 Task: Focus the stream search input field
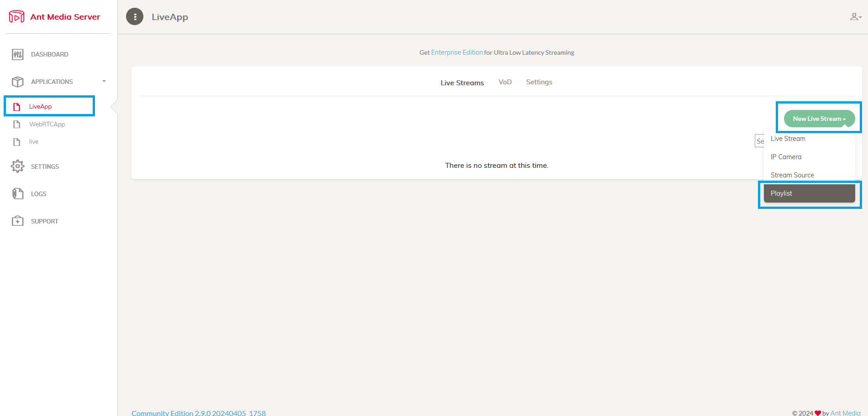pos(759,141)
